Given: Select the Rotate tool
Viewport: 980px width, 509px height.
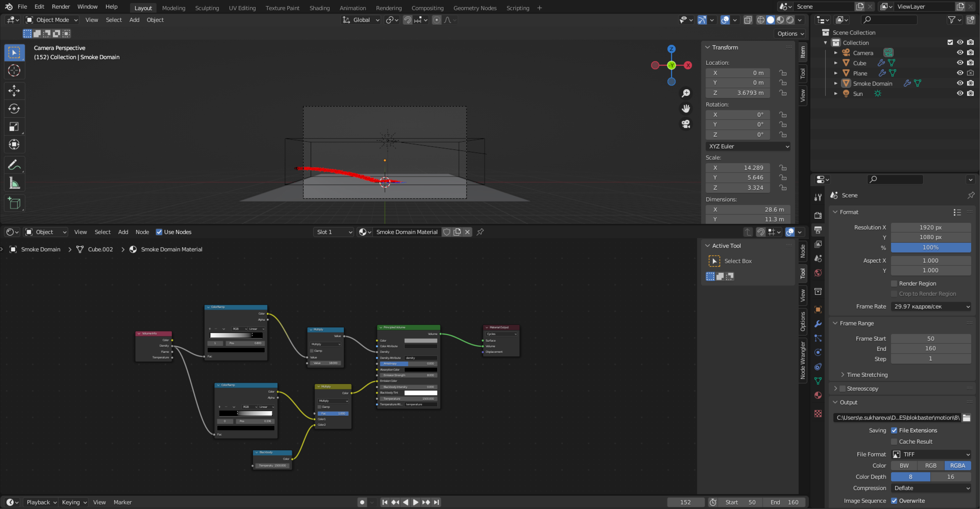Looking at the screenshot, I should pyautogui.click(x=14, y=109).
